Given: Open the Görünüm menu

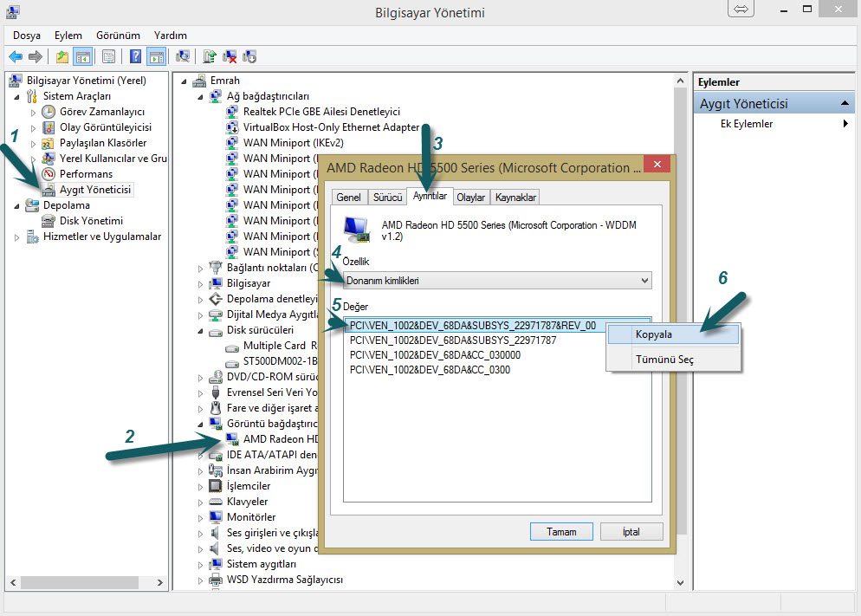Looking at the screenshot, I should click(118, 36).
